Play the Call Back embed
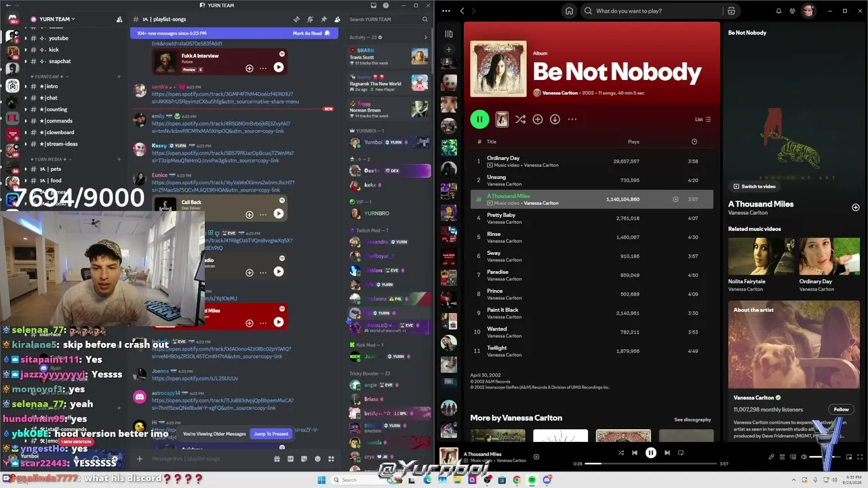This screenshot has width=868, height=488. pyautogui.click(x=279, y=214)
